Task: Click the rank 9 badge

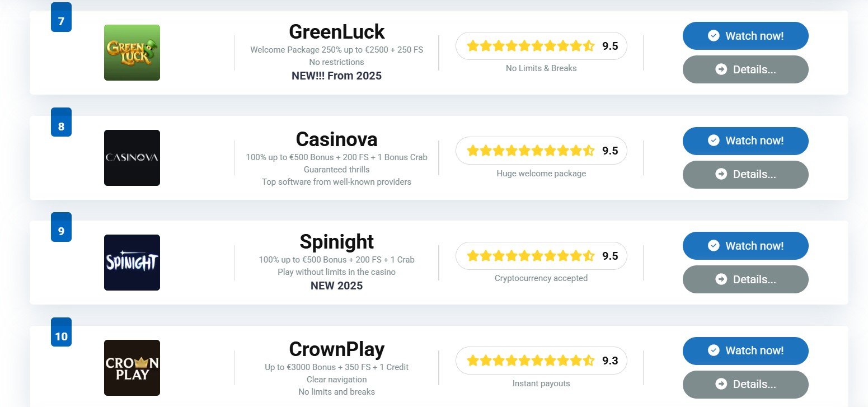Action: pyautogui.click(x=61, y=227)
